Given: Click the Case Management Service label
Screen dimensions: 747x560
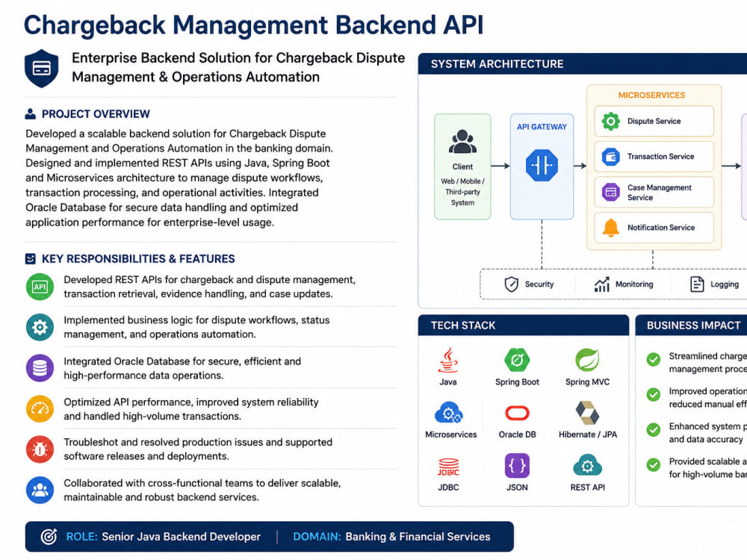Looking at the screenshot, I should click(x=659, y=193).
